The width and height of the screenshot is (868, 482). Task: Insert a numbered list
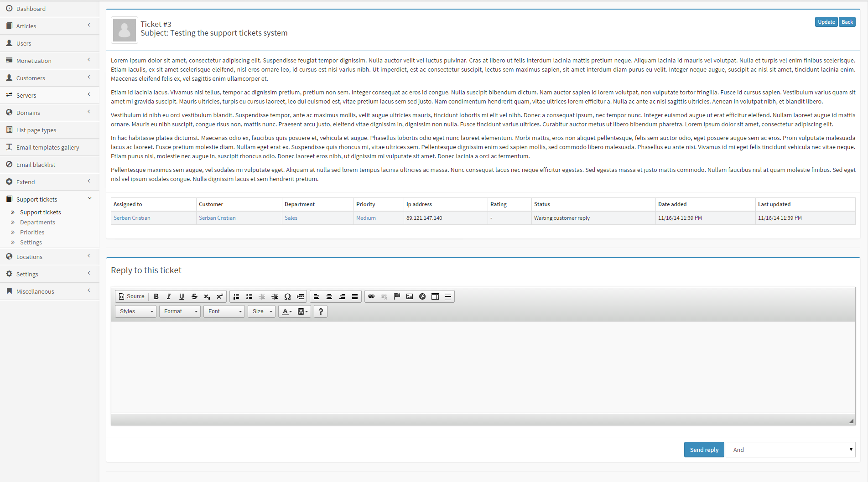pos(236,296)
